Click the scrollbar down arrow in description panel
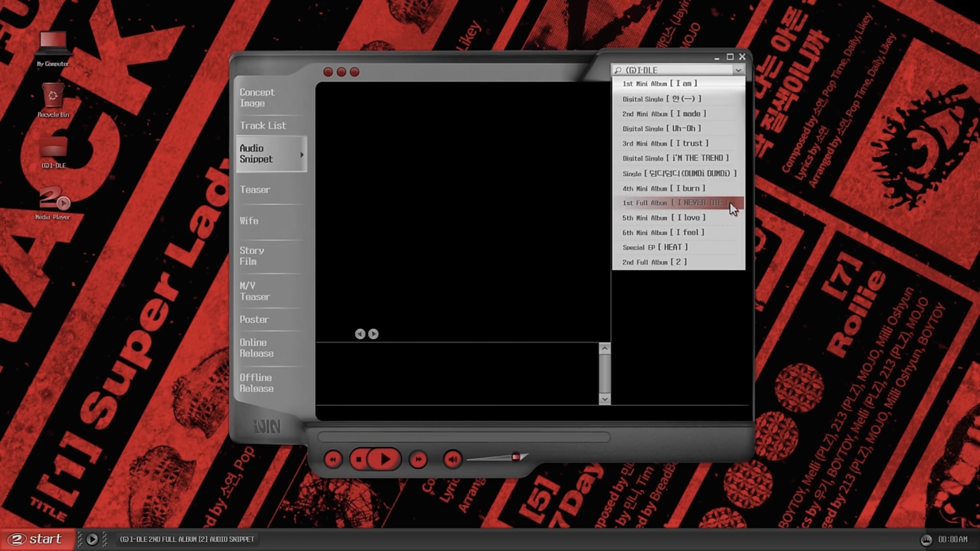 [605, 399]
